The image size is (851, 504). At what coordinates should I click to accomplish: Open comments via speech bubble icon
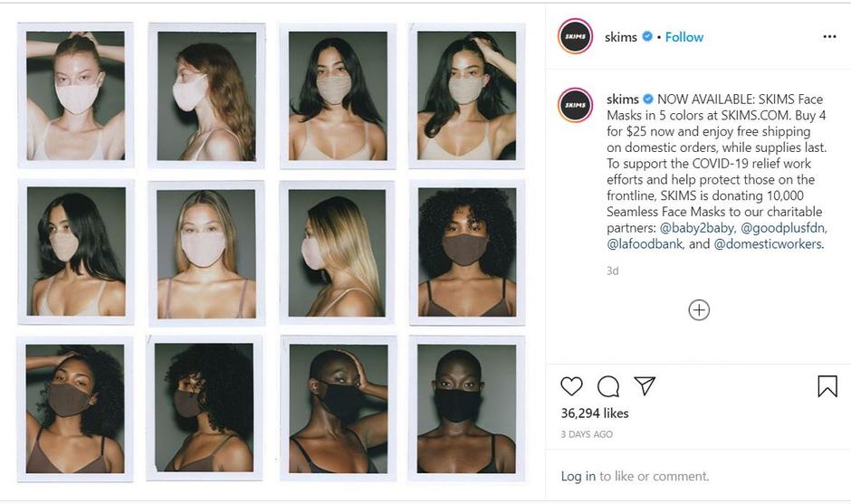pyautogui.click(x=608, y=386)
